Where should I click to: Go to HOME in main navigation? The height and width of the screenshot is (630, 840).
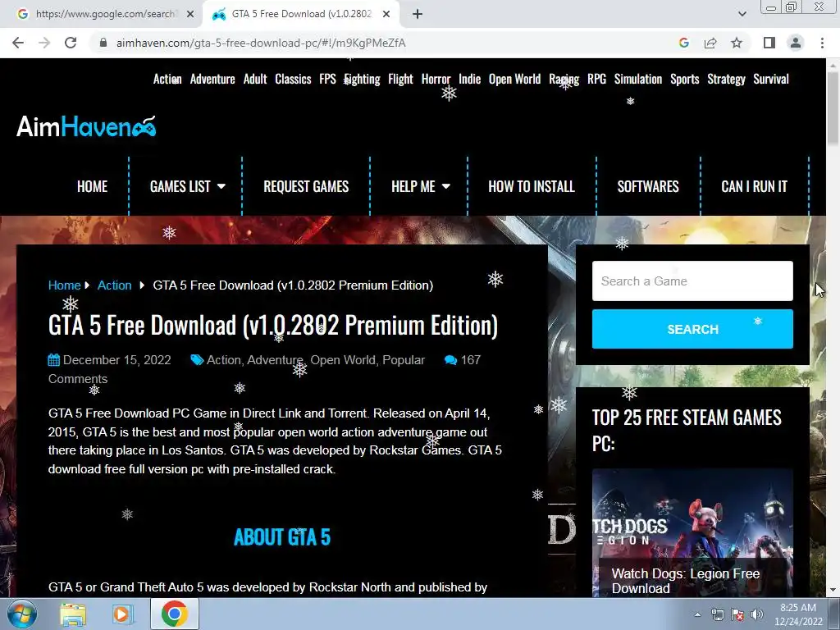click(x=92, y=186)
